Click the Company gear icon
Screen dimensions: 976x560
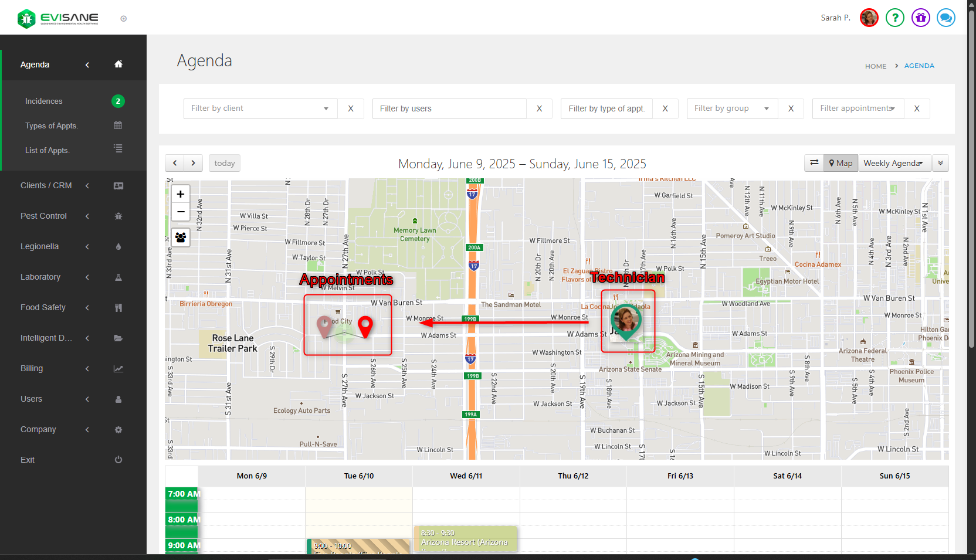click(118, 430)
